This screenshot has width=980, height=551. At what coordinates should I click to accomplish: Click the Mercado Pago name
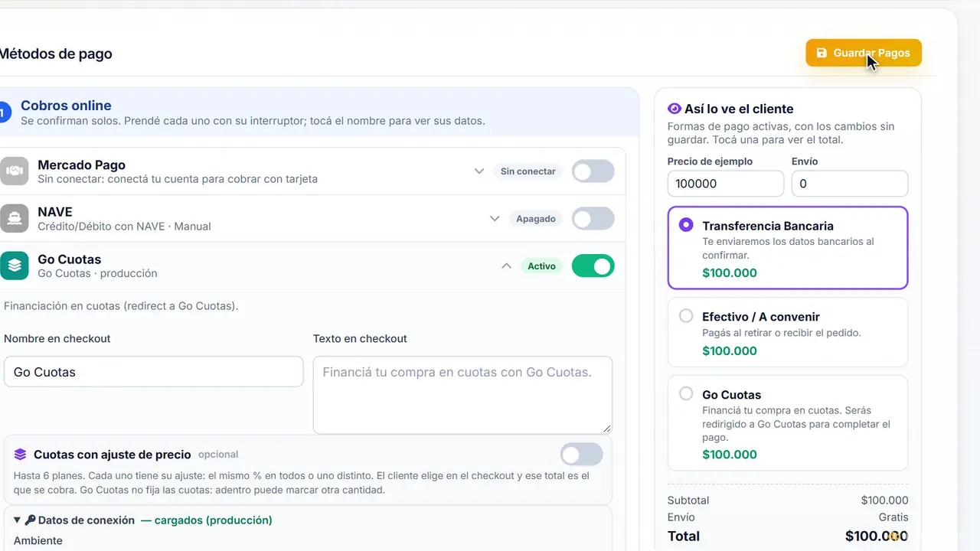pos(81,165)
